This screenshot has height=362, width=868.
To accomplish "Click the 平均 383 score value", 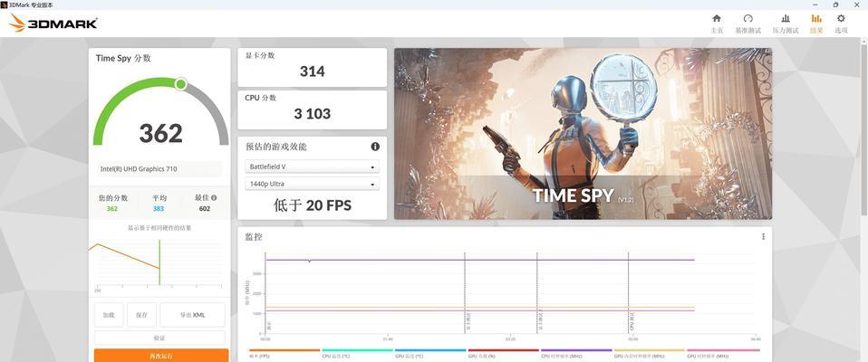I will click(159, 208).
